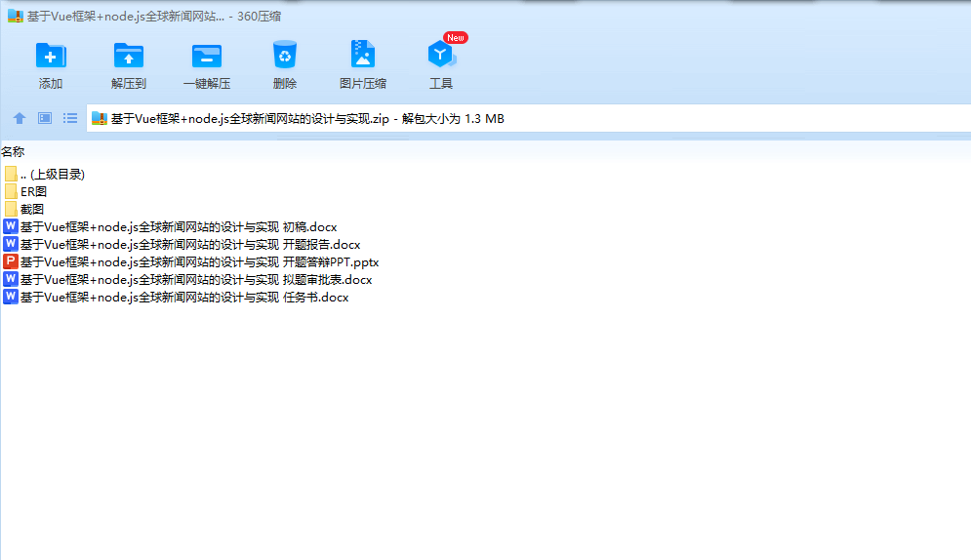Click Word icon of 初稿.docx

(11, 226)
